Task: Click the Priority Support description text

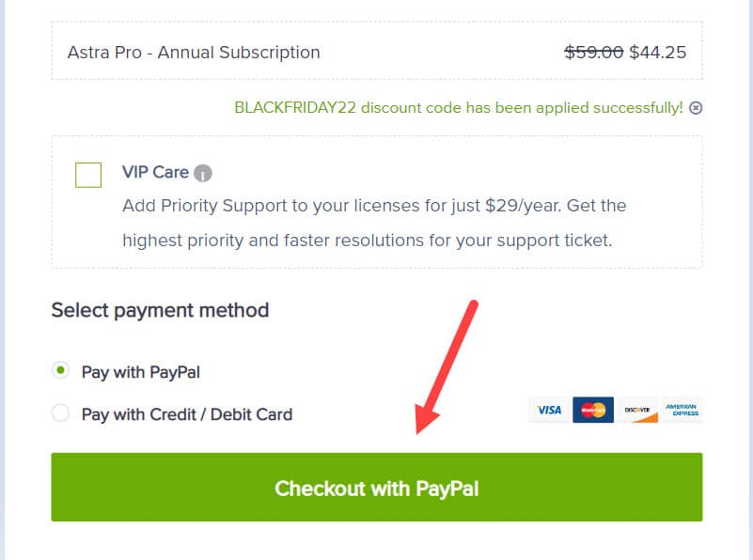Action: point(374,223)
